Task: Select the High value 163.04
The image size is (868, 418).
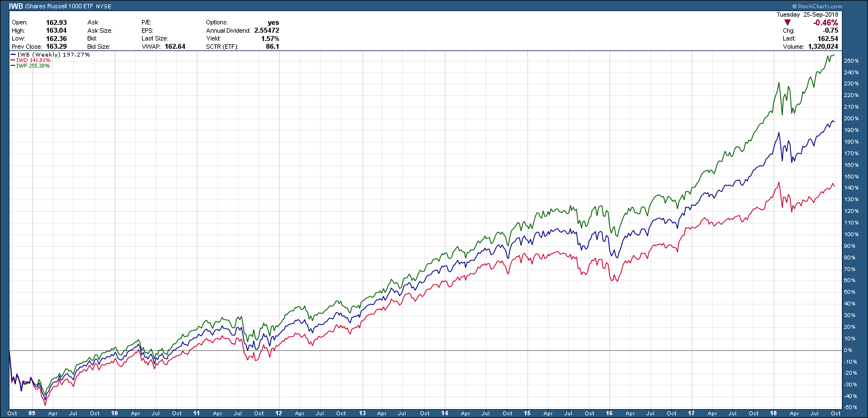Action: 57,30
